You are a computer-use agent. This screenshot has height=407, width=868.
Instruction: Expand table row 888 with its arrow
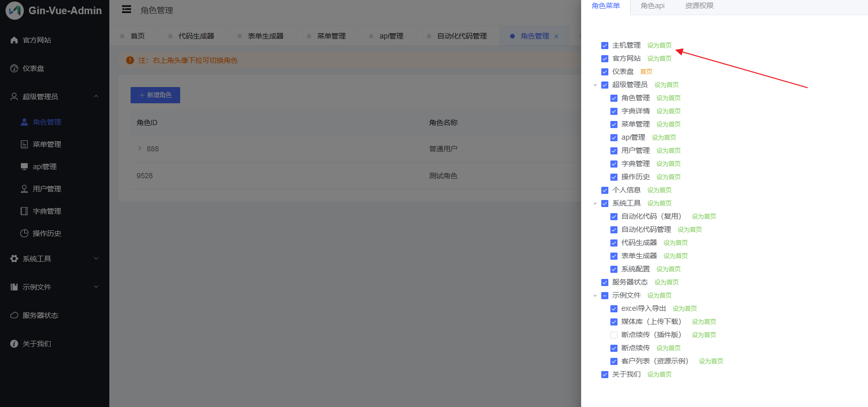tap(140, 148)
